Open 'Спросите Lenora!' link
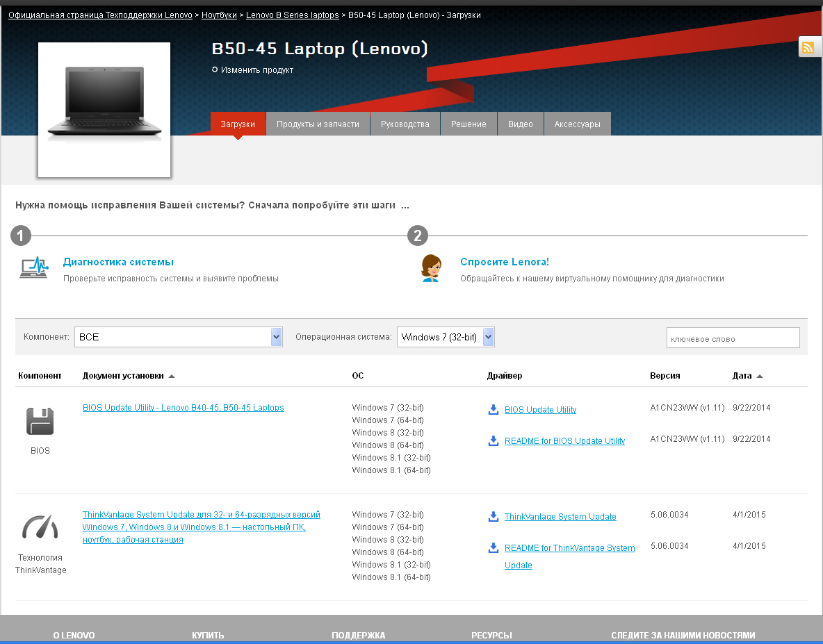Viewport: 823px width, 644px height. 505,262
